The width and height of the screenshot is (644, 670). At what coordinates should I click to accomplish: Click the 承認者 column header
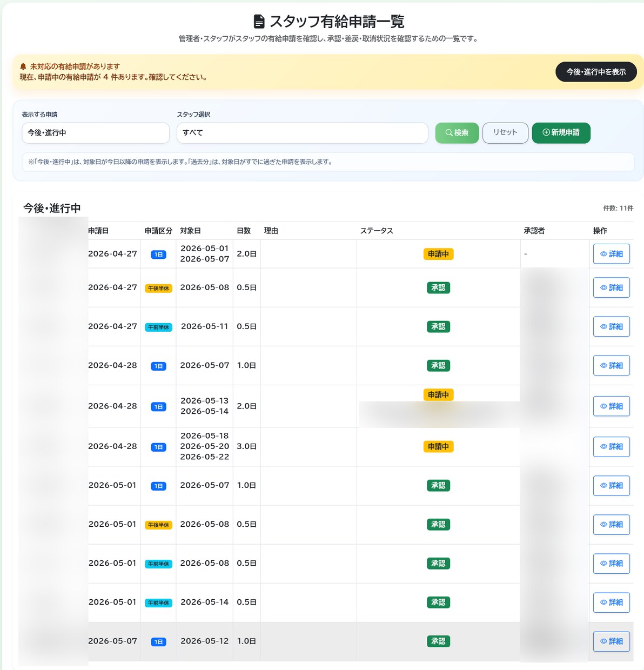(x=534, y=231)
